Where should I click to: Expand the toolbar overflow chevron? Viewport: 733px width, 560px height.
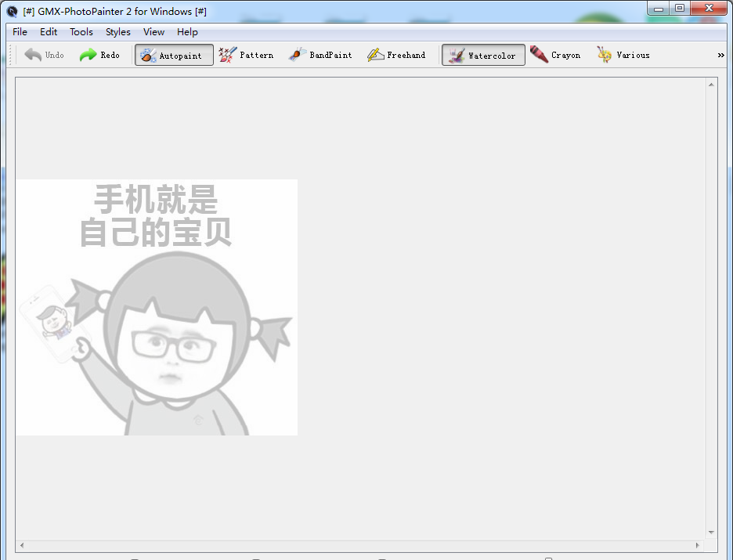[x=720, y=55]
